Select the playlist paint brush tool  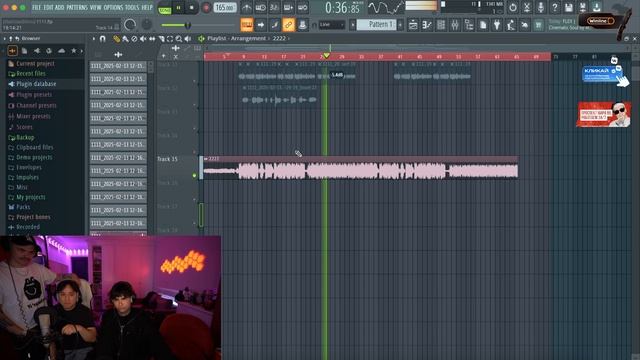125,39
